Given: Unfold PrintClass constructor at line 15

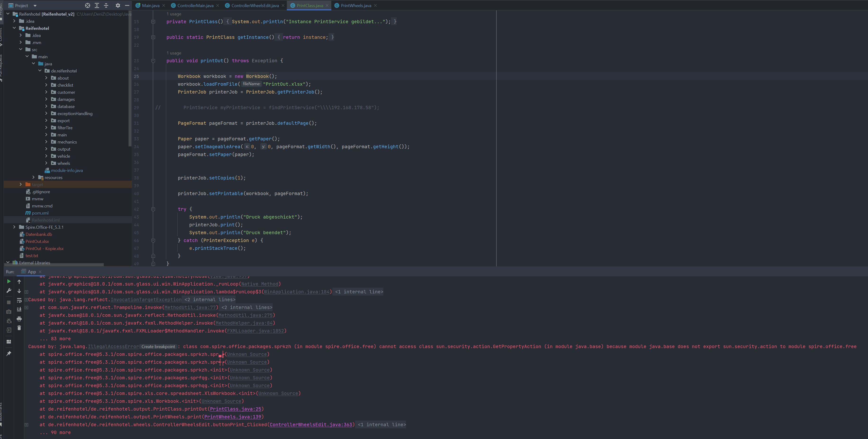Looking at the screenshot, I should pyautogui.click(x=153, y=22).
